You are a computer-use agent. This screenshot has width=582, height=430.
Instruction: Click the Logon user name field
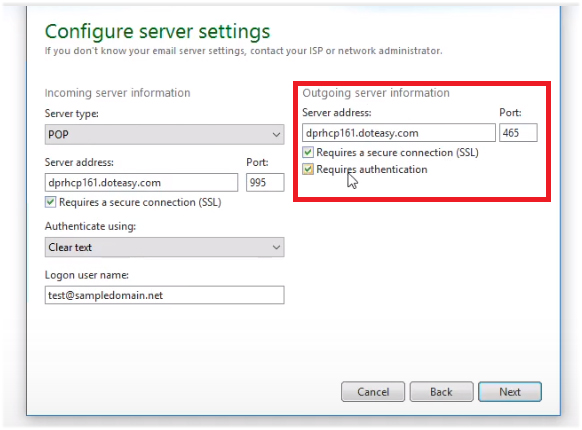[164, 295]
